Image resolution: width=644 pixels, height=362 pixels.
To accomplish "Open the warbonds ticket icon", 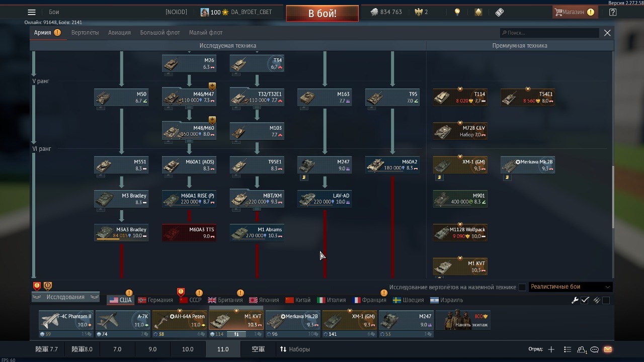I will click(x=499, y=12).
